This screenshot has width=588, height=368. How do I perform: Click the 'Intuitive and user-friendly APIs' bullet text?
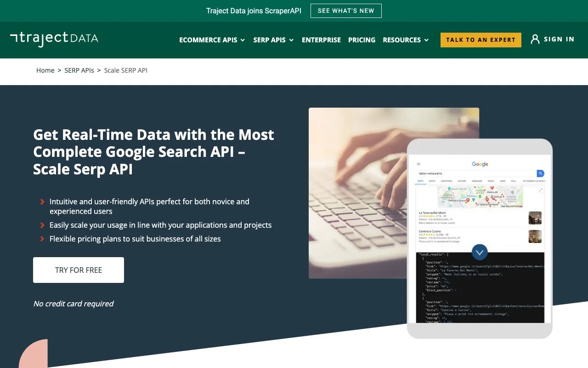pos(150,206)
